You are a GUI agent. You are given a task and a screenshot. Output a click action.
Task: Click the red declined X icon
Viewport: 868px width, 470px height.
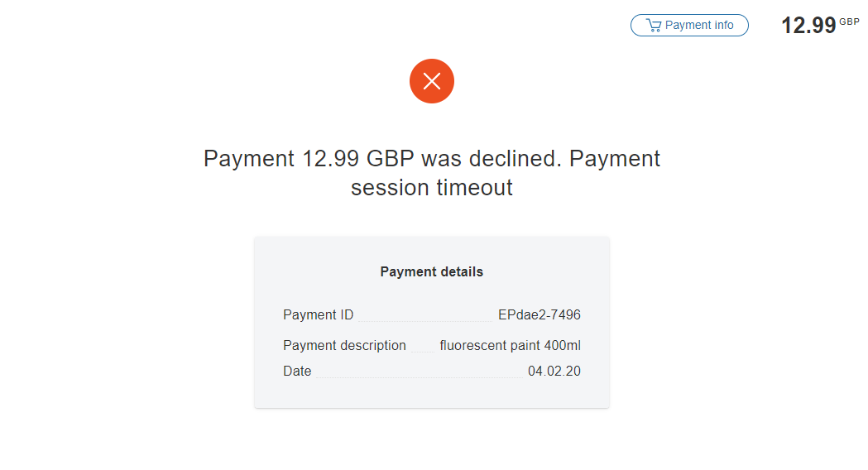coord(431,81)
